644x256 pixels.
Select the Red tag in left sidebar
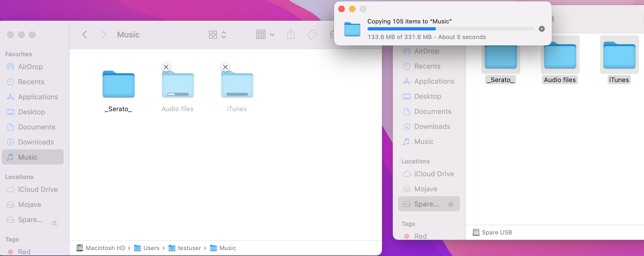[24, 252]
